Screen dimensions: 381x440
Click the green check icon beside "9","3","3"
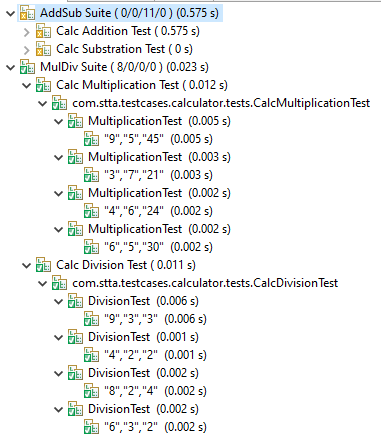tap(91, 319)
